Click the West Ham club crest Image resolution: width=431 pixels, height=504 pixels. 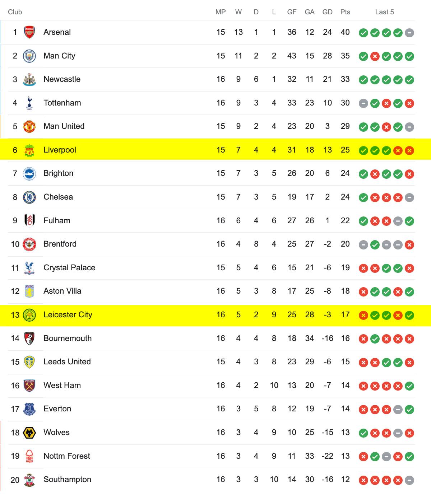coord(29,386)
